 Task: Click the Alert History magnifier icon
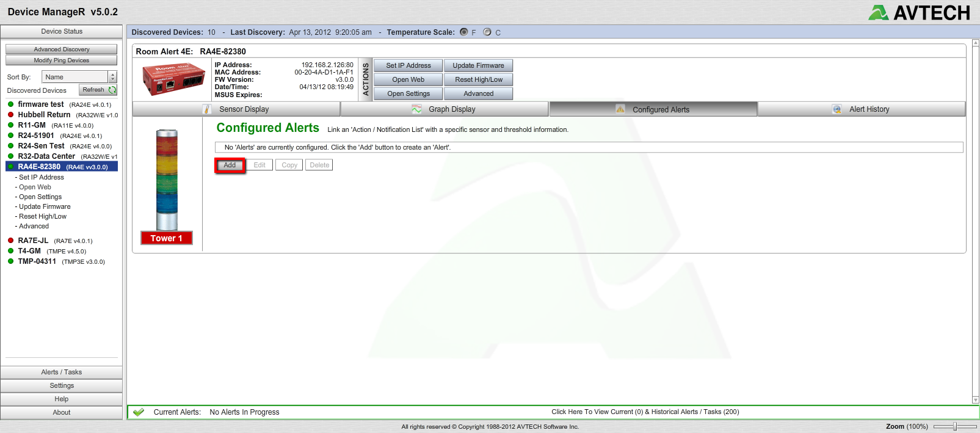837,109
